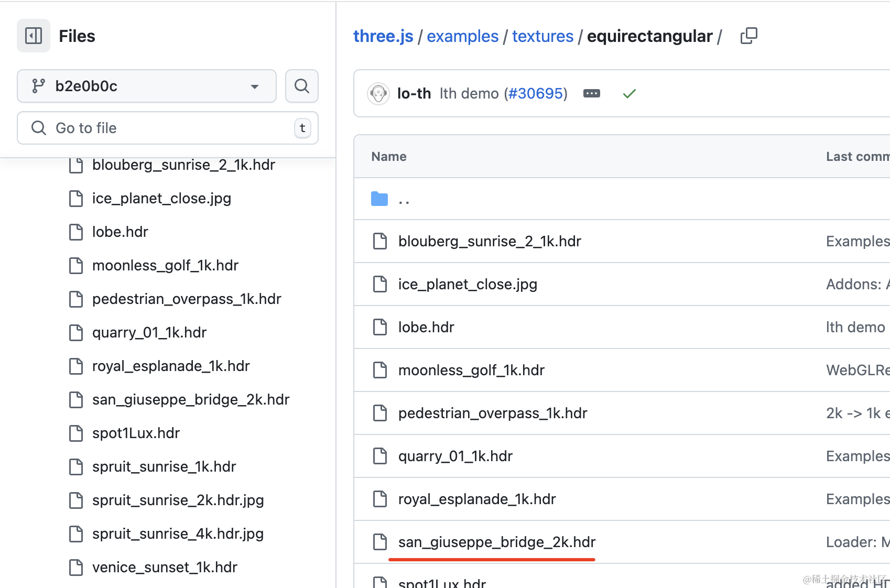Viewport: 890px width, 588px height.
Task: Collapse the file tree side panel
Action: point(34,36)
